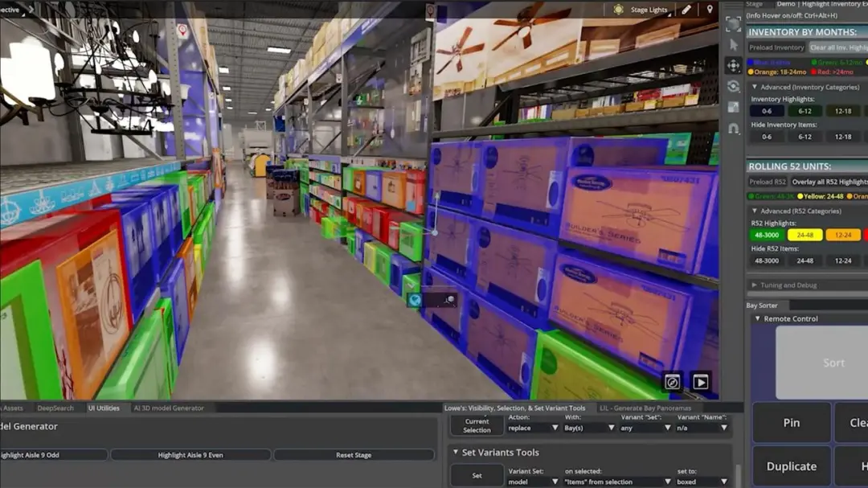The image size is (868, 488).
Task: Choose the Rotate tool
Action: pos(734,86)
